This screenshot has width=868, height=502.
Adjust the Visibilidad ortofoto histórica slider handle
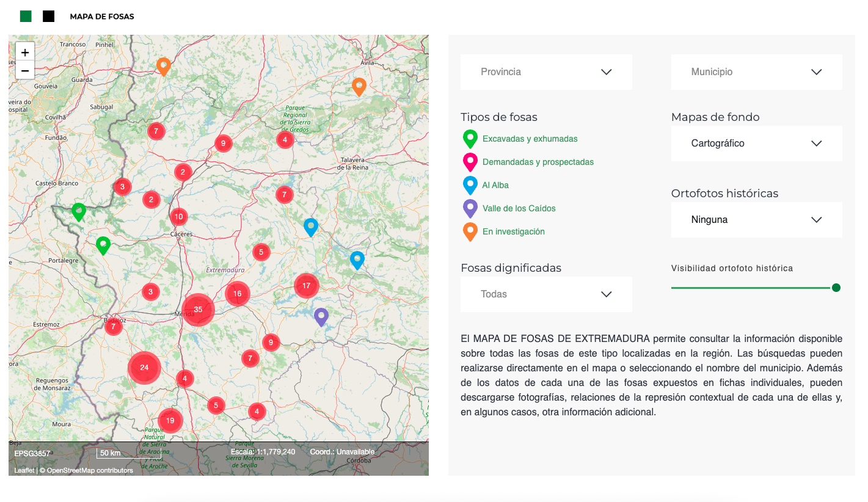click(836, 287)
